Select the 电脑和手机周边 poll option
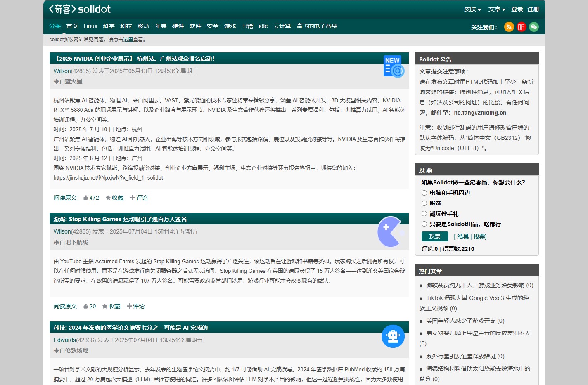Viewport: 588px width, 385px height. click(424, 193)
